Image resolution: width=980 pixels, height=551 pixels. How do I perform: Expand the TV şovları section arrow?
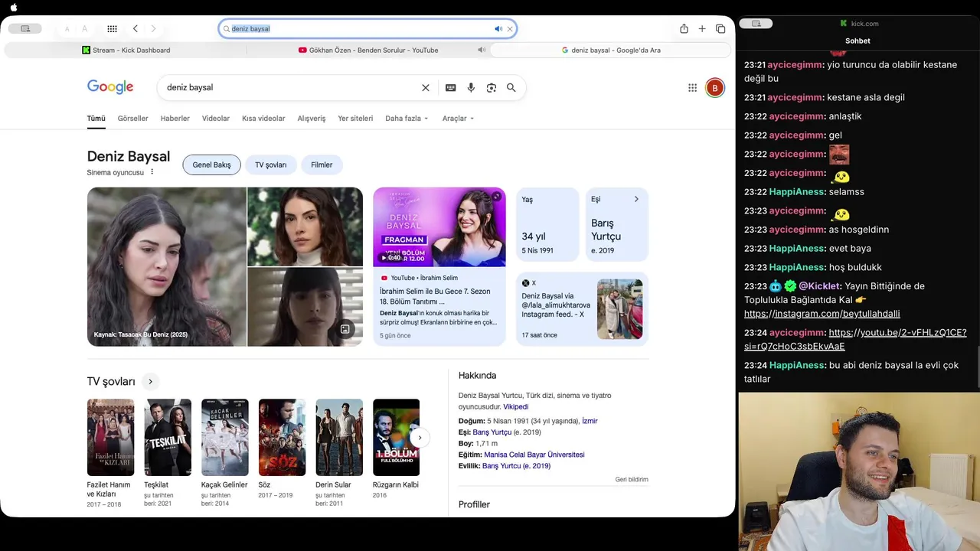pyautogui.click(x=150, y=381)
